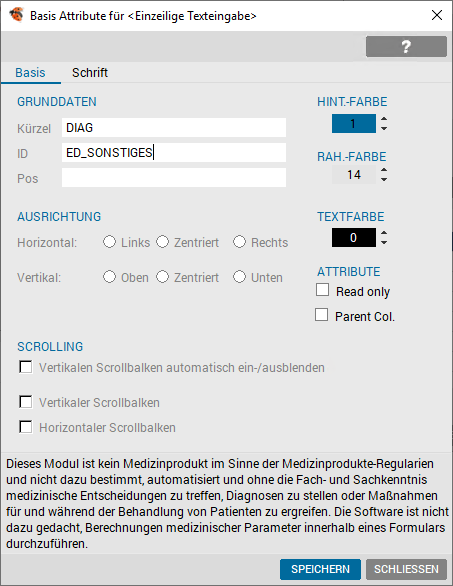Switch to the Schrift tab

click(90, 73)
